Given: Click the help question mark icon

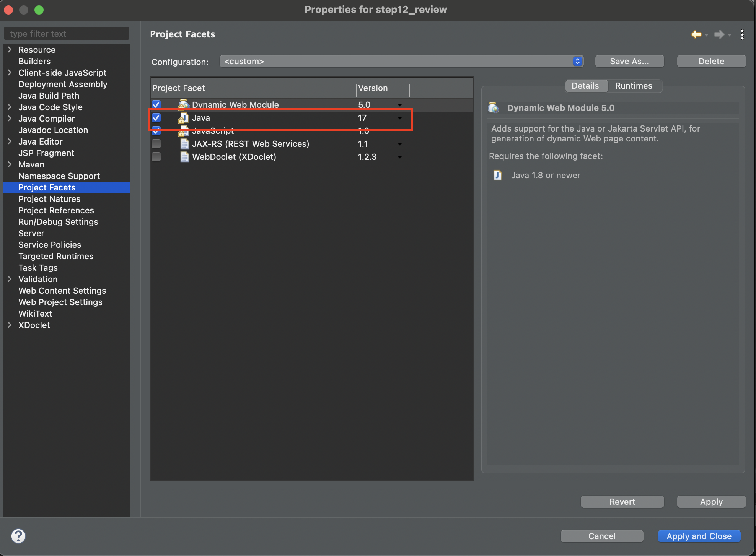Looking at the screenshot, I should coord(18,536).
